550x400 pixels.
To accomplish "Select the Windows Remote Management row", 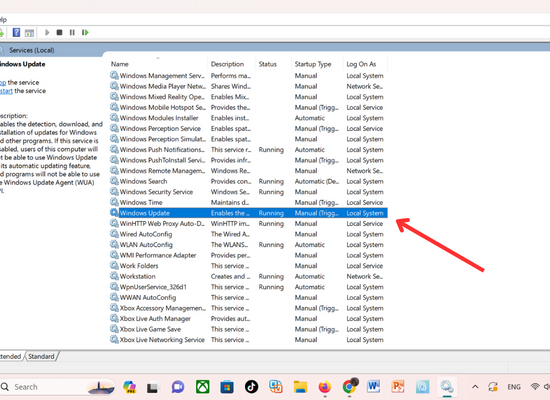I will pos(248,171).
